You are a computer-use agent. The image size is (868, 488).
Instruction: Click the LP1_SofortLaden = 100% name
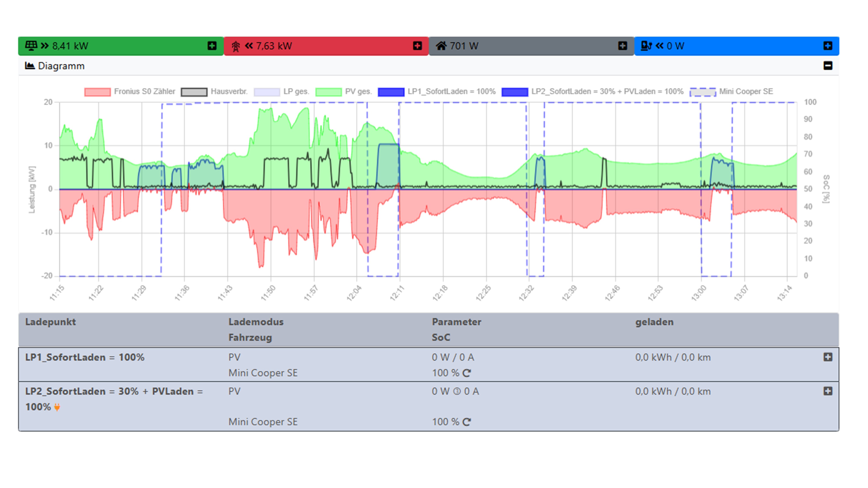85,357
